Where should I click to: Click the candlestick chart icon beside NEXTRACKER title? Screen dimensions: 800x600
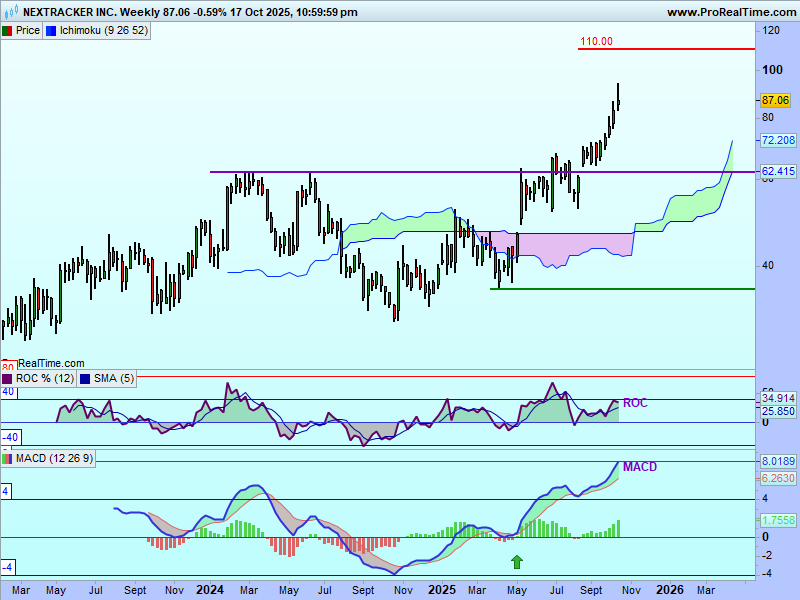click(11, 12)
